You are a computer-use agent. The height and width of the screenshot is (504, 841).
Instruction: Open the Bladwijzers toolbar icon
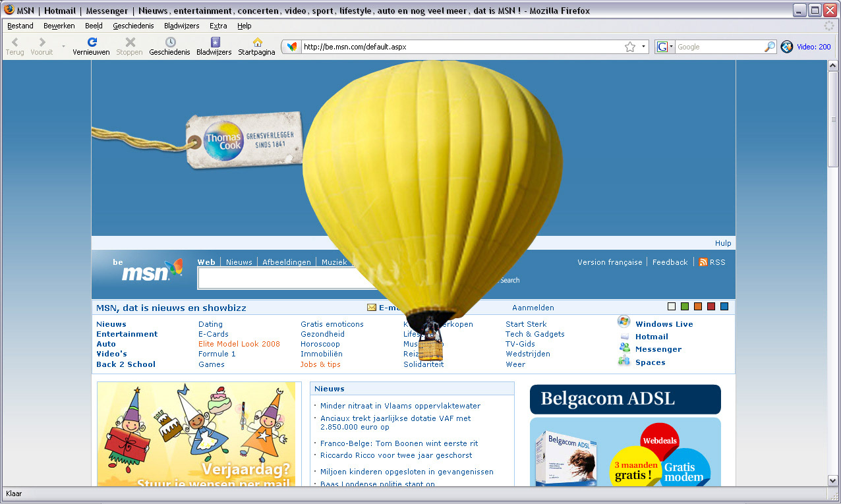(x=214, y=42)
